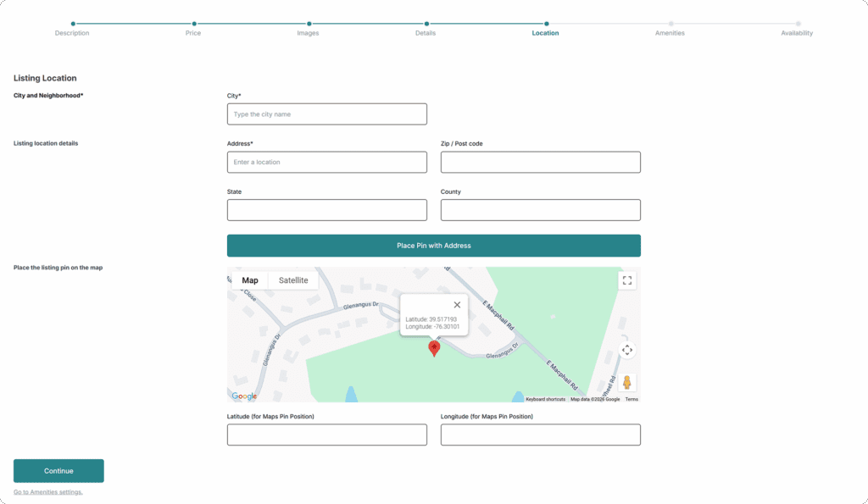
Task: Open map Terms link
Action: [632, 399]
